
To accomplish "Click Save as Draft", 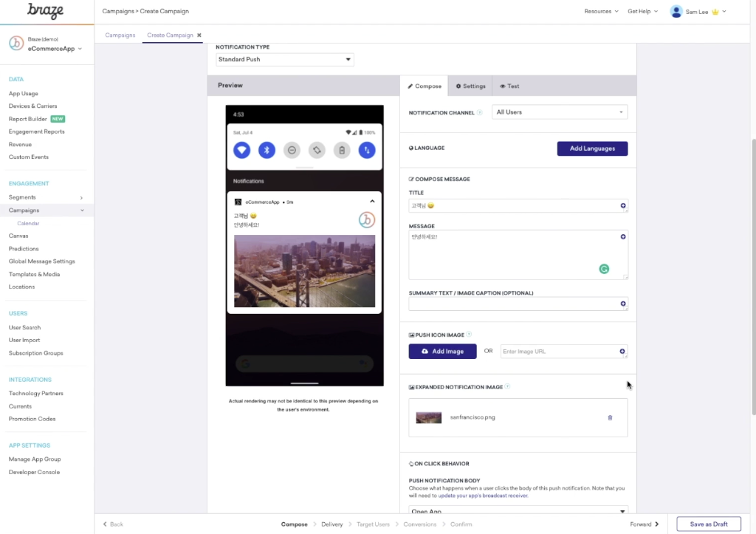I will [x=708, y=524].
